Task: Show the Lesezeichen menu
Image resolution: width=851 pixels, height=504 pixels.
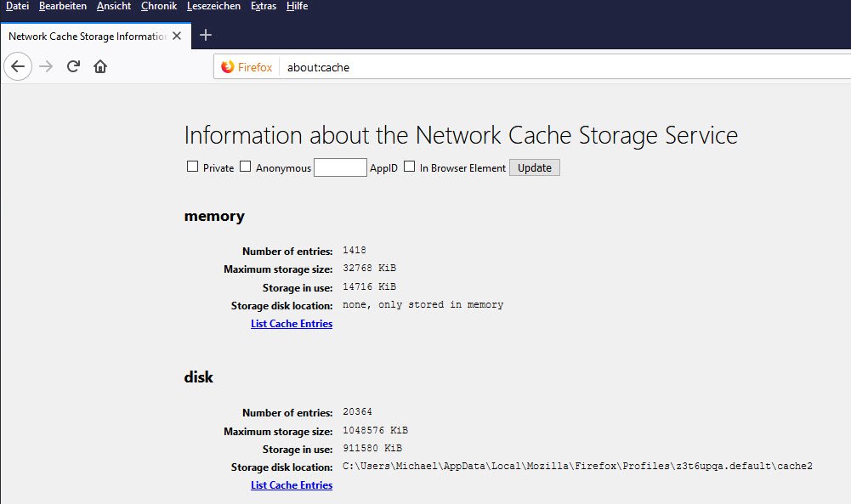Action: pos(213,7)
